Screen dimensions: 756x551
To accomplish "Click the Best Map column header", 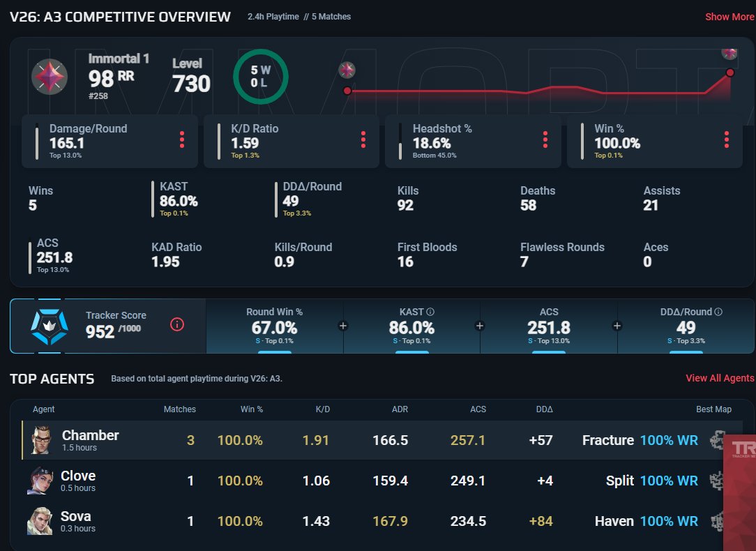I will [x=713, y=409].
